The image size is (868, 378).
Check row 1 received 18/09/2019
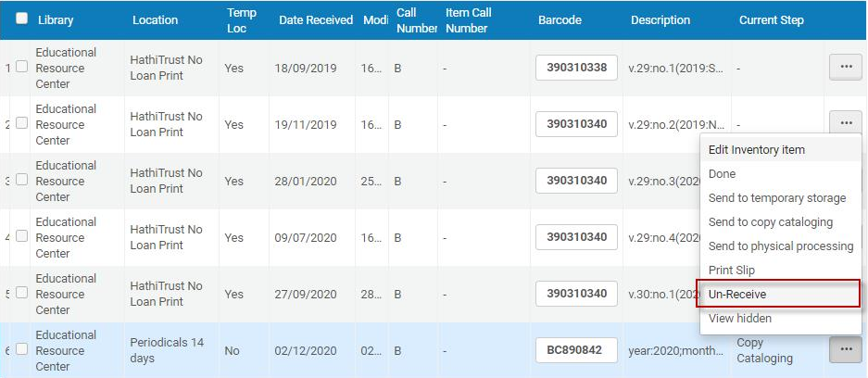pyautogui.click(x=21, y=67)
